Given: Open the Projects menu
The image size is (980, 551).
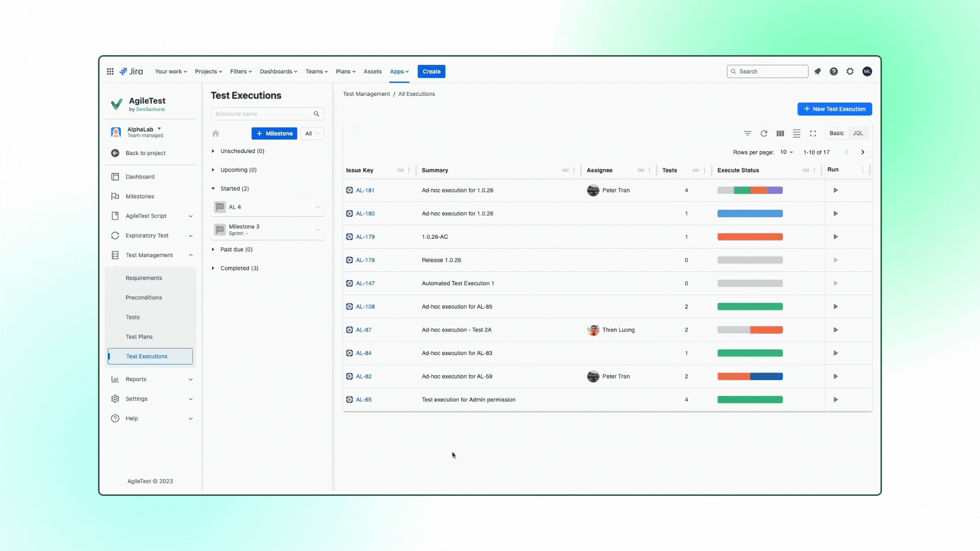Looking at the screenshot, I should 208,71.
